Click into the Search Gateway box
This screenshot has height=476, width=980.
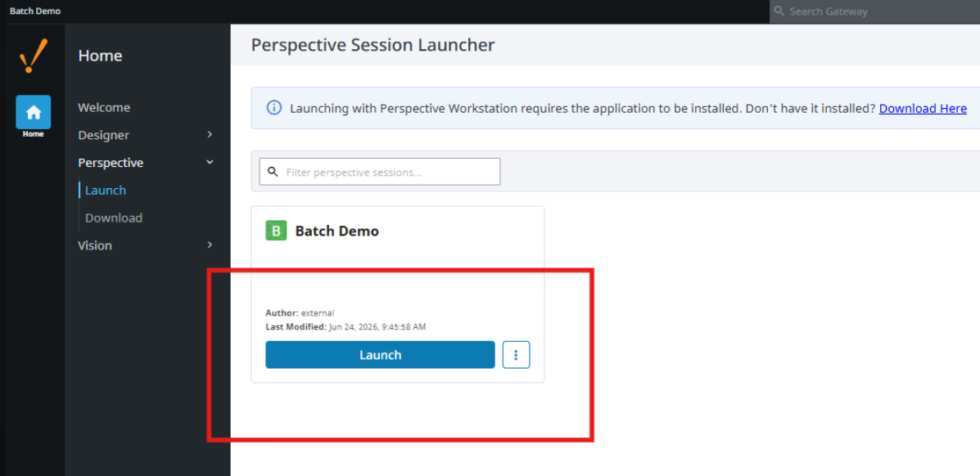point(874,11)
